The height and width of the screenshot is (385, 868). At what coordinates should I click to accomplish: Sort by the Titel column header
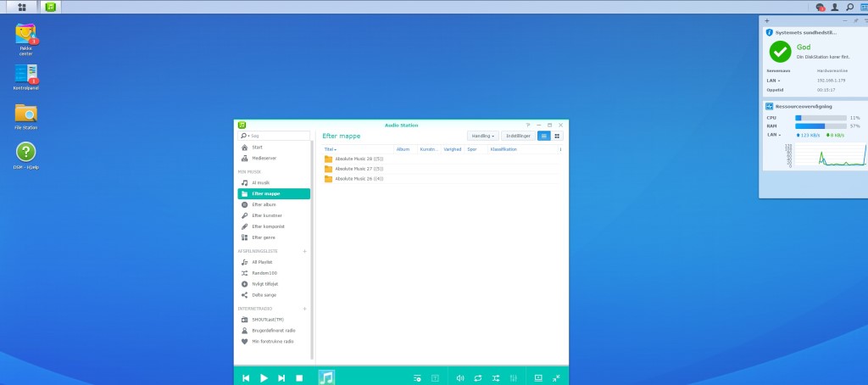pyautogui.click(x=330, y=149)
